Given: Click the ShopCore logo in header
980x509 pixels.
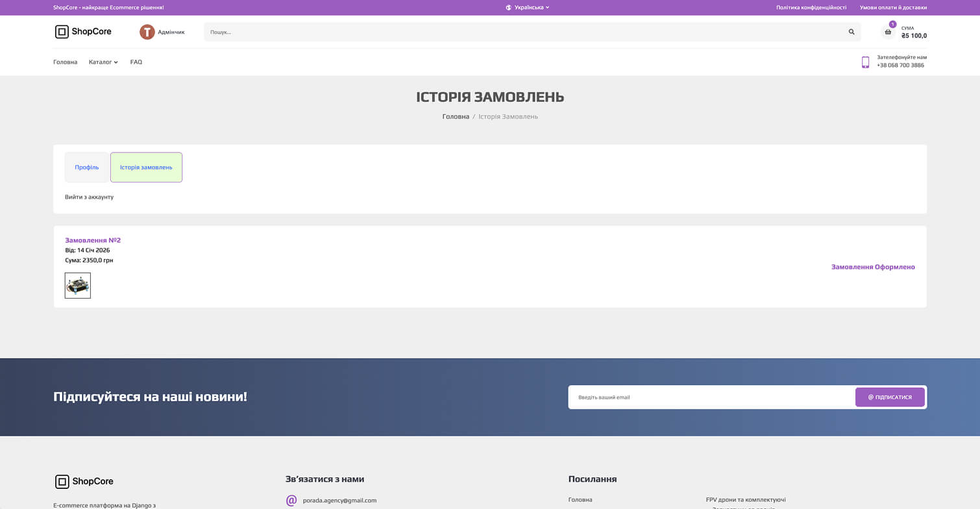Looking at the screenshot, I should pyautogui.click(x=83, y=32).
